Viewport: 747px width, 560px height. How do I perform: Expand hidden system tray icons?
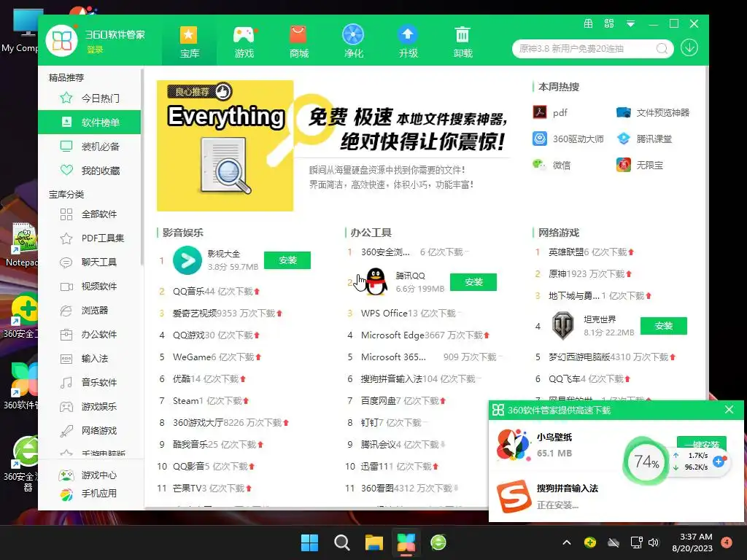(x=566, y=542)
